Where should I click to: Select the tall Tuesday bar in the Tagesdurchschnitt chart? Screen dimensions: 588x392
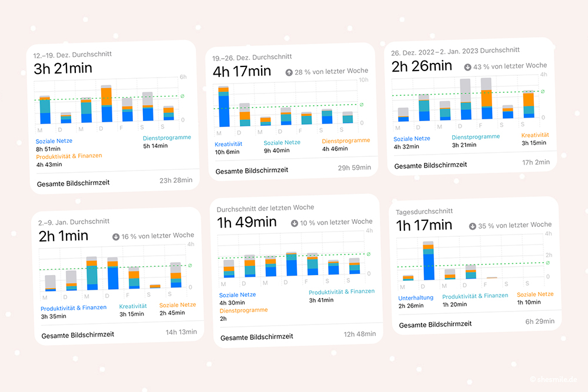[429, 261]
